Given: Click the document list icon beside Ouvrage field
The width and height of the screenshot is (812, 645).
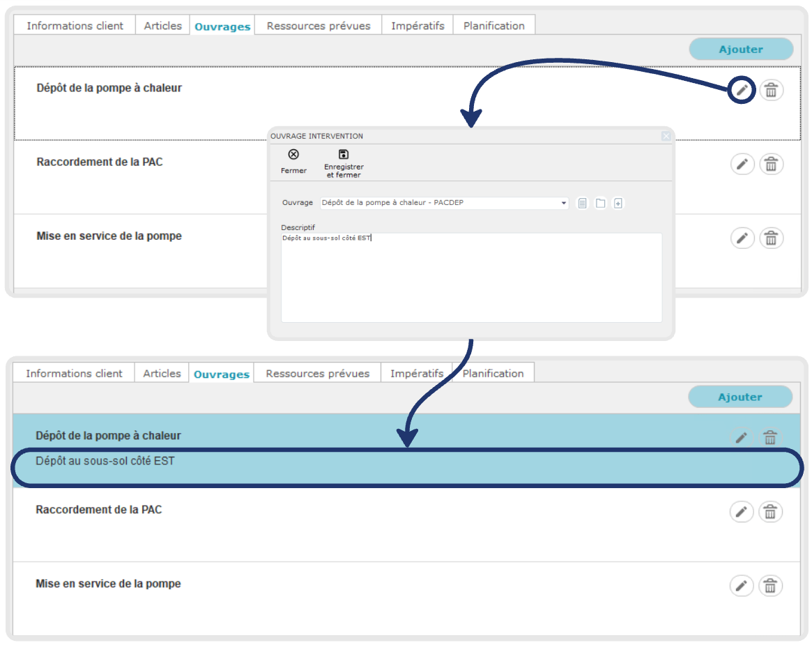Looking at the screenshot, I should (583, 204).
